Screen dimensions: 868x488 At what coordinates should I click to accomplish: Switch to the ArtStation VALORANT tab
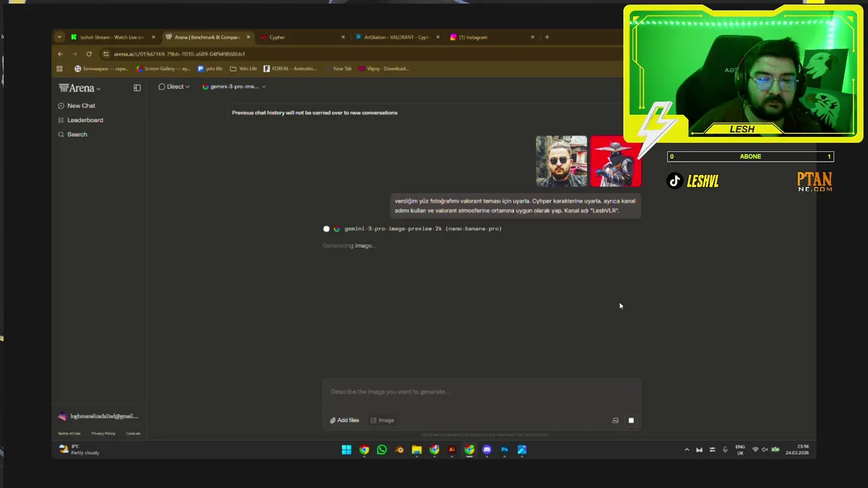396,37
